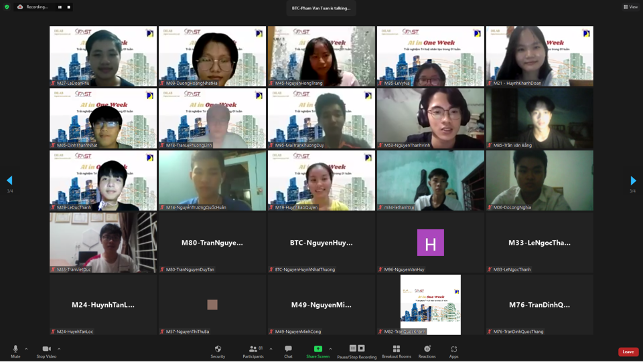Click the green Share Screen icon

coord(318,348)
